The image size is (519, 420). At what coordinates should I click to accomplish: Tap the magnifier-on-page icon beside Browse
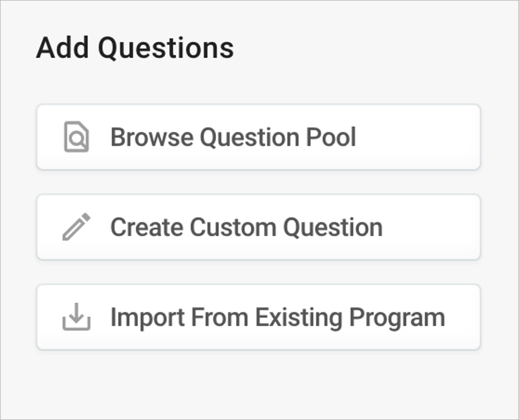76,137
